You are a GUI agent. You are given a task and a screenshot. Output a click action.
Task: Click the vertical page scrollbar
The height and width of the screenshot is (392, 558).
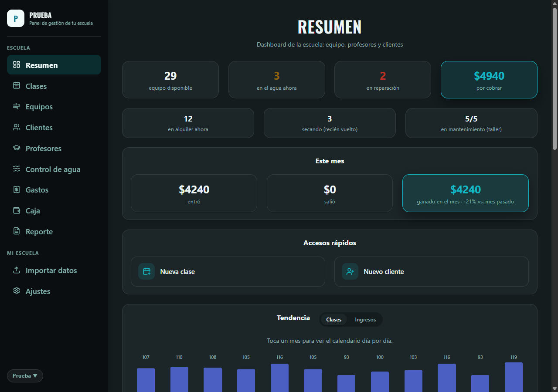[x=555, y=79]
